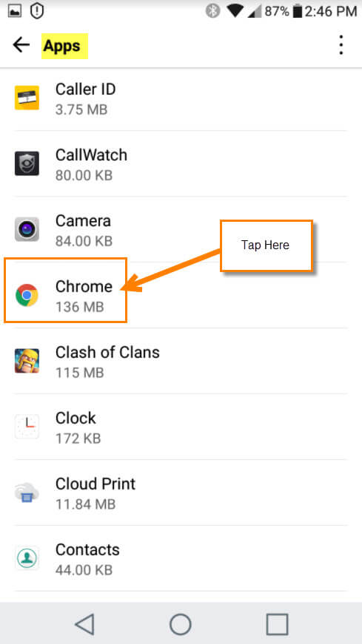The height and width of the screenshot is (644, 362).
Task: Tap the Chrome logo icon
Action: (27, 295)
